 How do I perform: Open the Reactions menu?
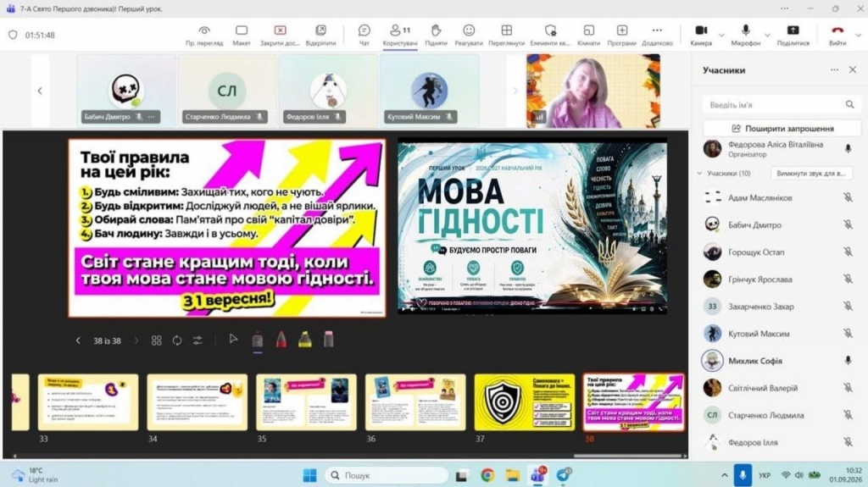[469, 35]
